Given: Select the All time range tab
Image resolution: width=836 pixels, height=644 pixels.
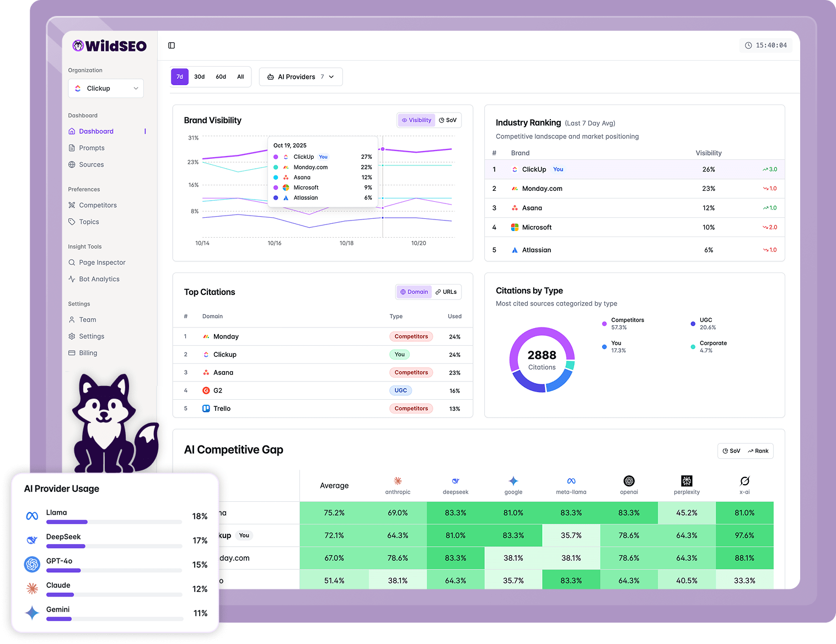Looking at the screenshot, I should point(240,77).
